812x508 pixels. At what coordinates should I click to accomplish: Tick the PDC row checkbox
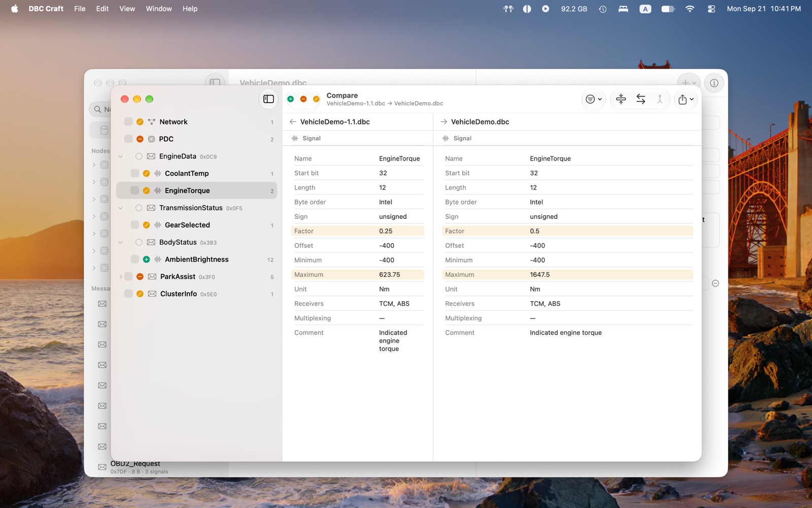pos(128,139)
